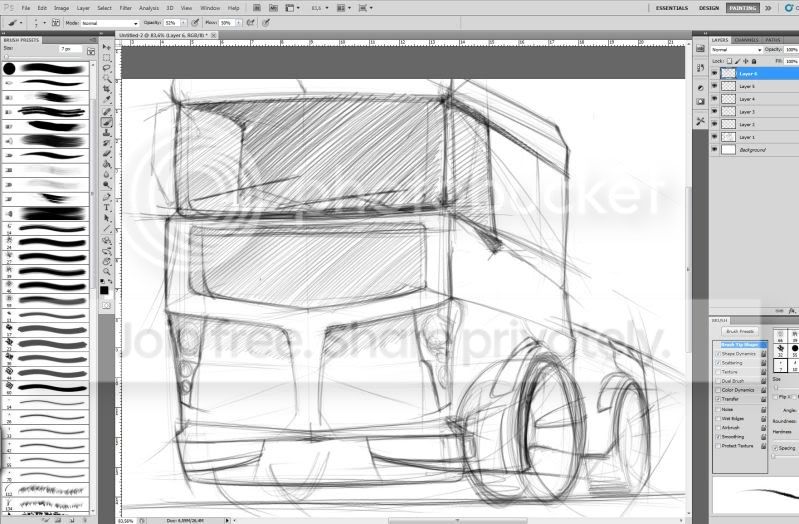Enable airbrush mode in options bar
The height and width of the screenshot is (524, 799).
(x=250, y=23)
